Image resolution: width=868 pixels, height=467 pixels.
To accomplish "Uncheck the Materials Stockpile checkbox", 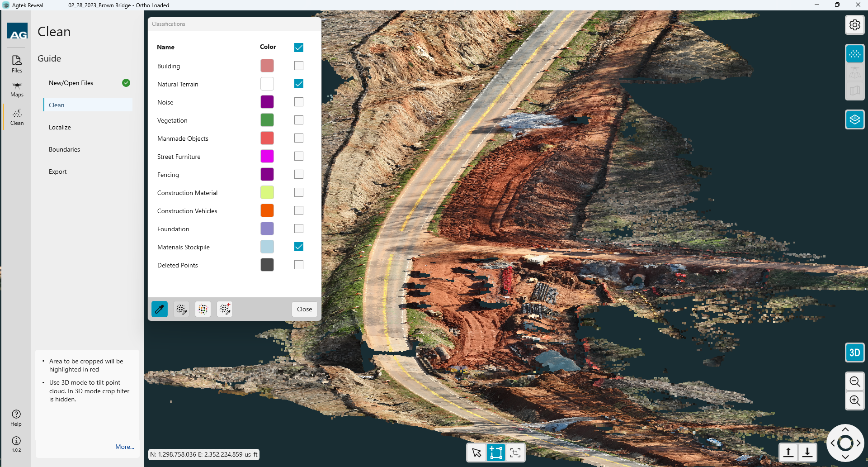I will point(299,247).
